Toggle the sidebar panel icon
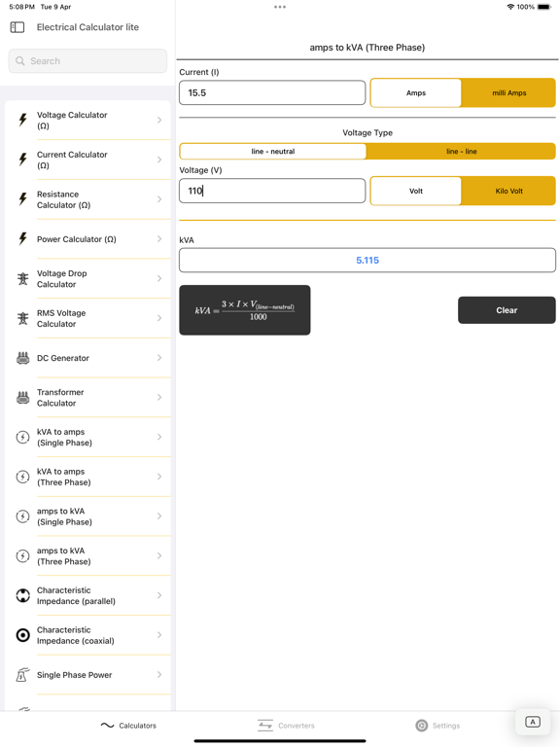The height and width of the screenshot is (747, 560). [x=17, y=27]
